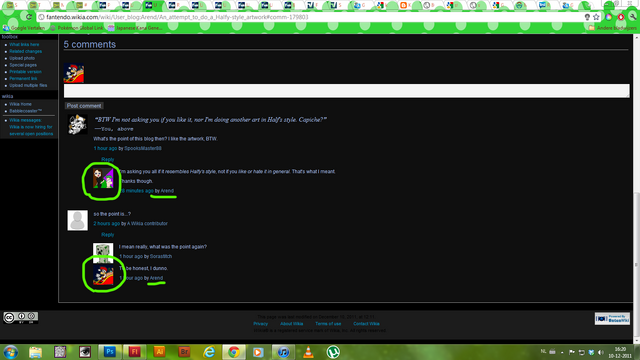
Task: Open the Google Vertalen bookmark
Action: click(x=24, y=28)
